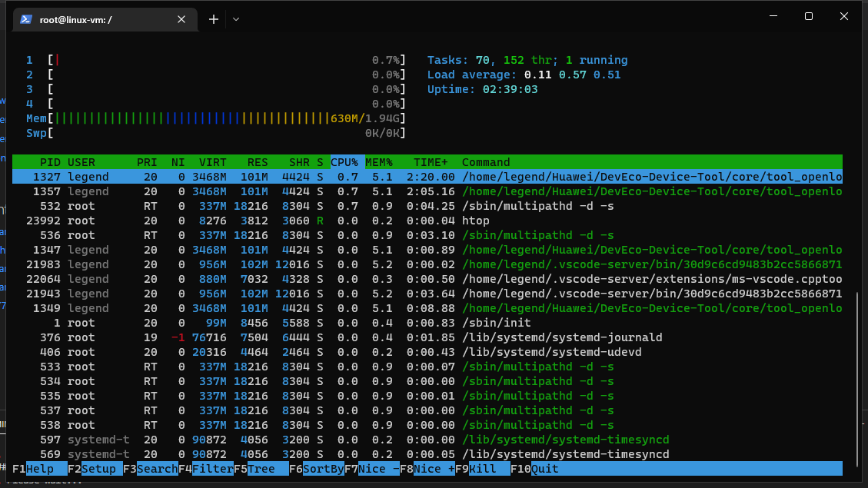Sort by the TIME+ column header
Screen dimensions: 868x488
pos(431,162)
